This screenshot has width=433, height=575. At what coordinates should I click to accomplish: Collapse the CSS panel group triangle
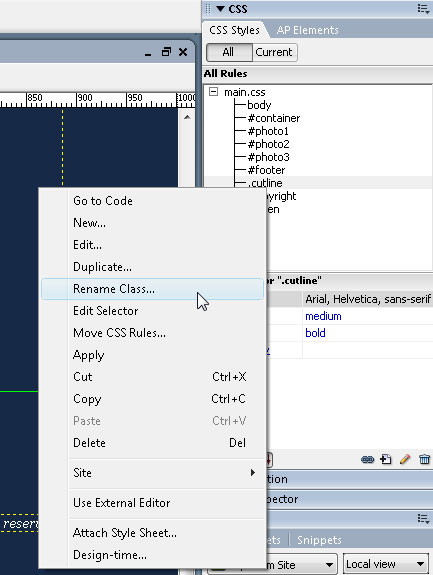[220, 9]
